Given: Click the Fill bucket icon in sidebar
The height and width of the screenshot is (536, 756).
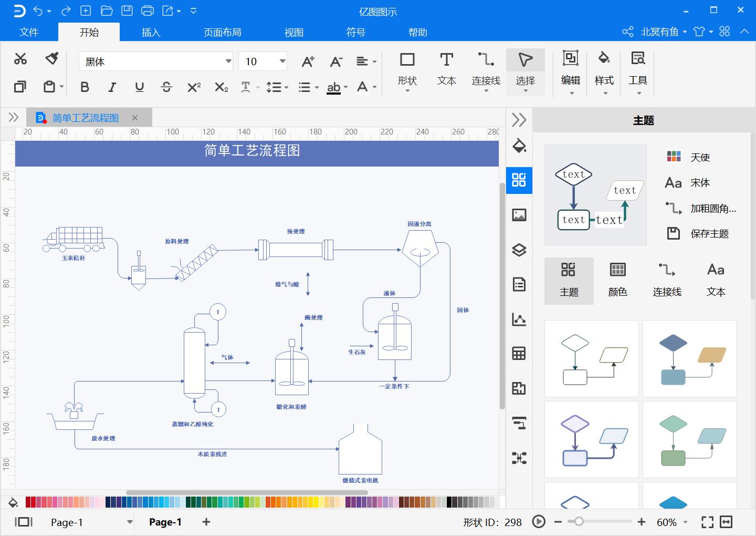Looking at the screenshot, I should coord(519,146).
